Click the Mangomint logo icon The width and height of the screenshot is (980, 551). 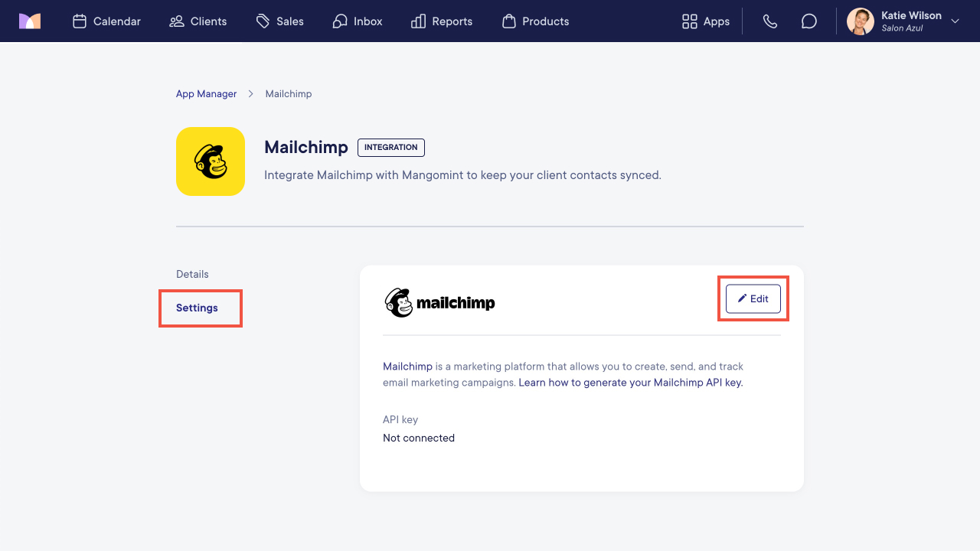click(x=30, y=21)
